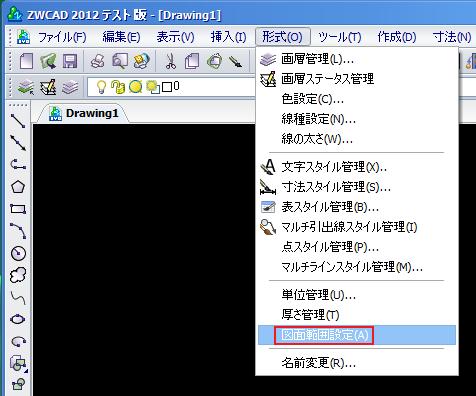Click the Save floppy disk icon

pyautogui.click(x=70, y=62)
